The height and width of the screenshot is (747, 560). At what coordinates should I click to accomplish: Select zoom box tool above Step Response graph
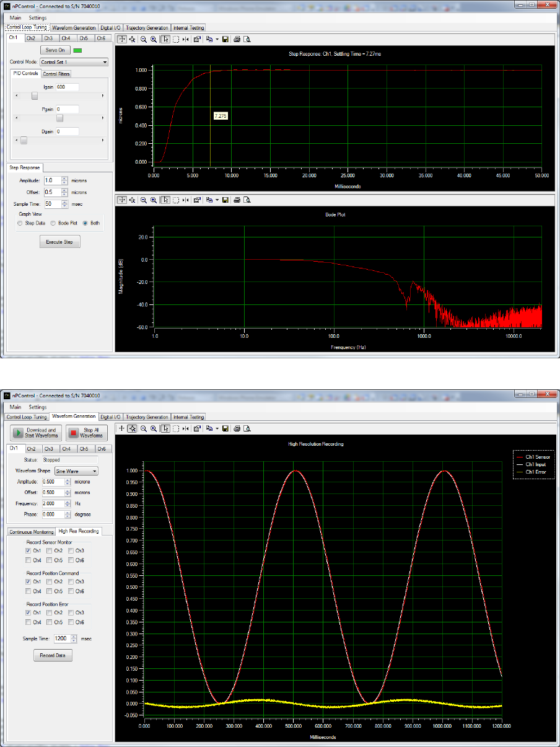[x=175, y=38]
